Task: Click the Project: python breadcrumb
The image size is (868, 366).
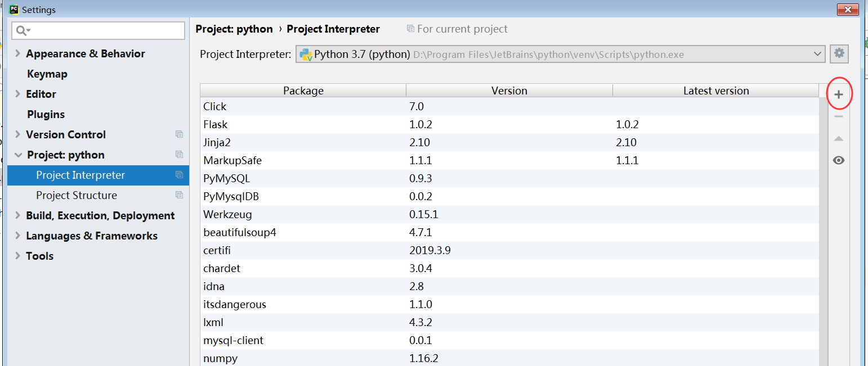Action: (234, 29)
